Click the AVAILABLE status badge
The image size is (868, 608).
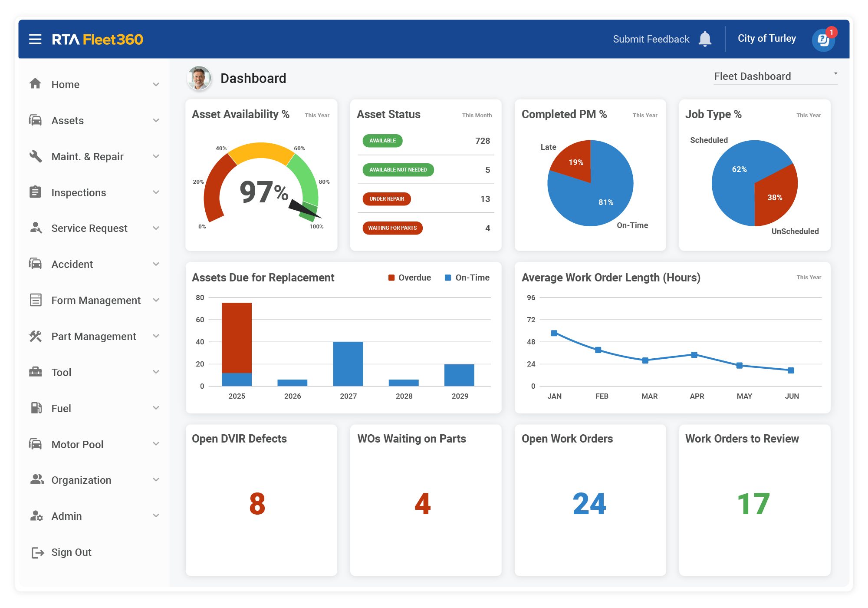click(x=382, y=141)
